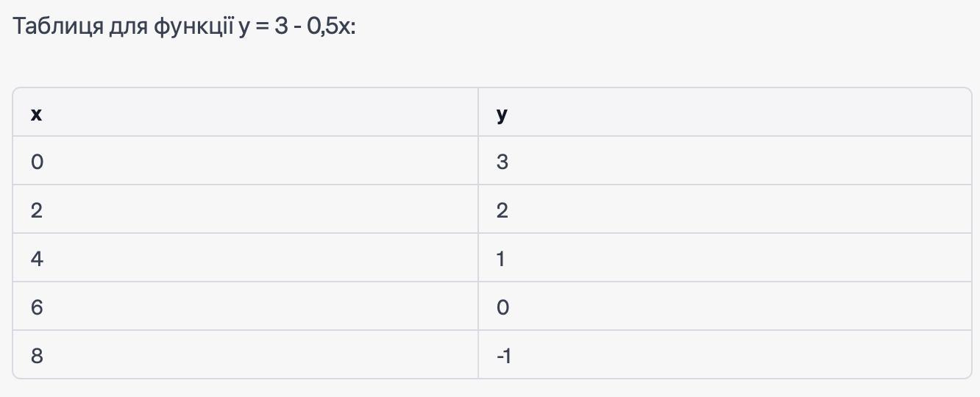980x397 pixels.
Task: Select the x-column cell with value 2
Action: [245, 210]
